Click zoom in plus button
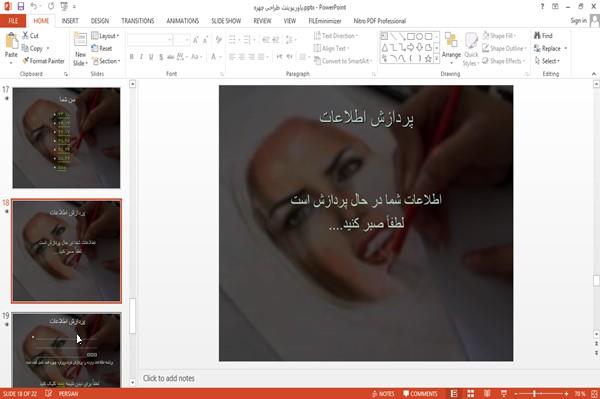 coord(566,394)
